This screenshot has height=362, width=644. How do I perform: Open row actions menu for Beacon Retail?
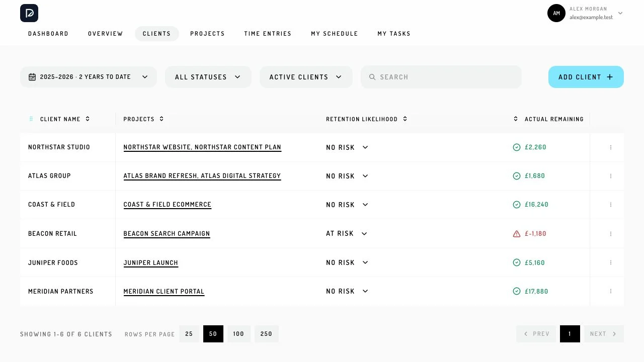[611, 234]
